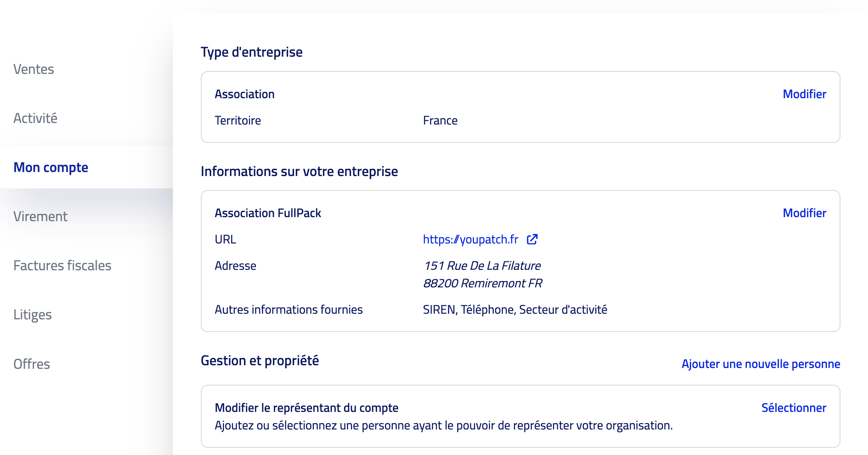Click the Association FullPack company name
868x455 pixels.
click(x=268, y=213)
